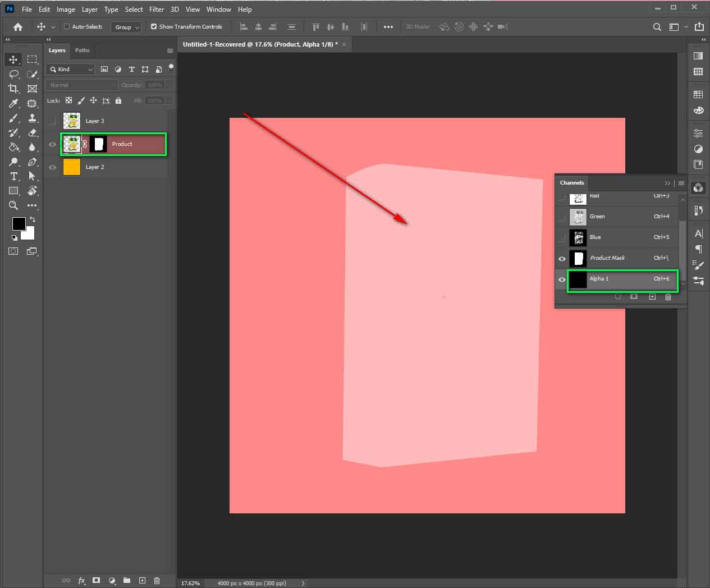This screenshot has width=710, height=588.
Task: Select the Move tool
Action: (x=13, y=59)
